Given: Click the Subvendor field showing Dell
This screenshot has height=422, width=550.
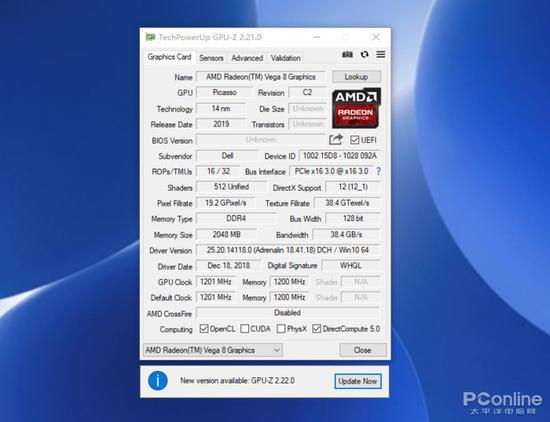Looking at the screenshot, I should (227, 155).
